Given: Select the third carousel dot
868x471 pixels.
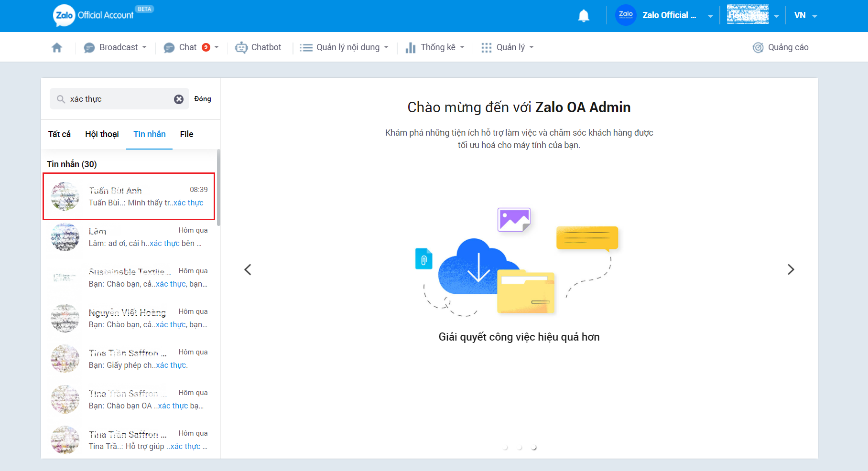Looking at the screenshot, I should click(x=534, y=448).
